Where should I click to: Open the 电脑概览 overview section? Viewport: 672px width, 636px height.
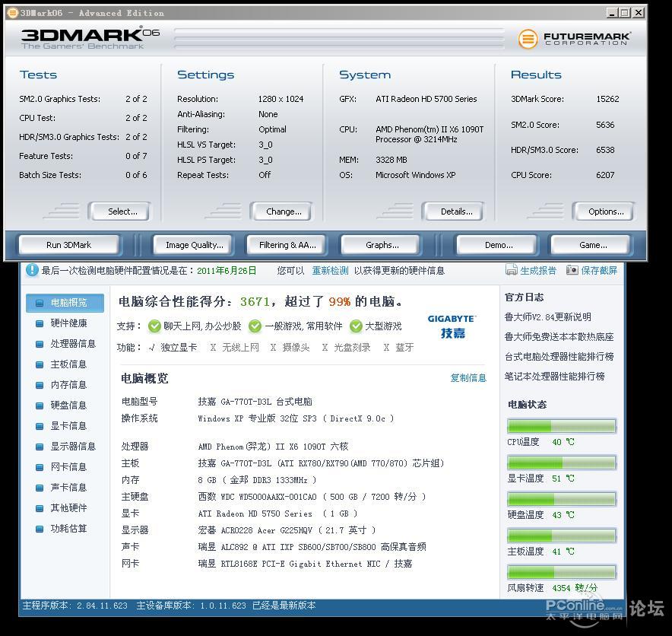[x=65, y=303]
